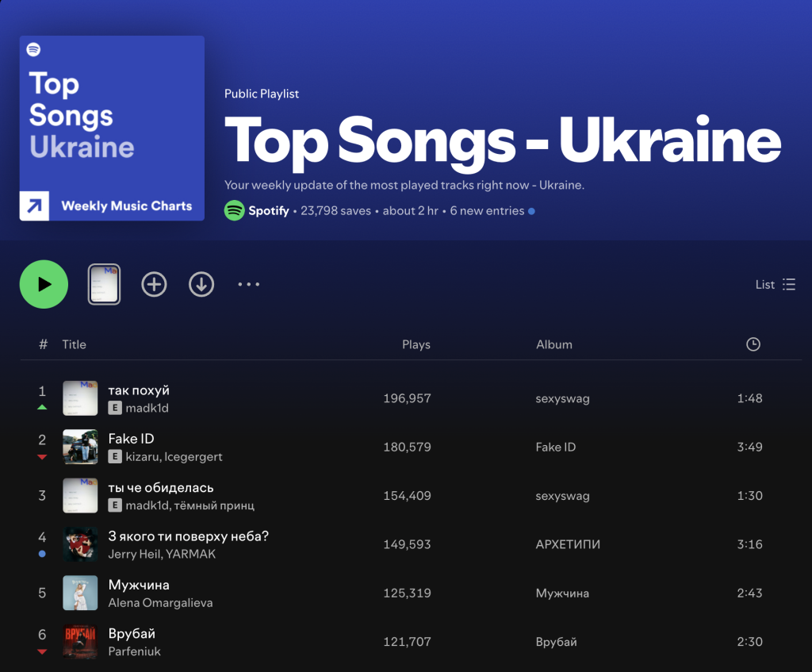Open artist madk1d under так похуй
This screenshot has width=812, height=672.
[x=147, y=408]
